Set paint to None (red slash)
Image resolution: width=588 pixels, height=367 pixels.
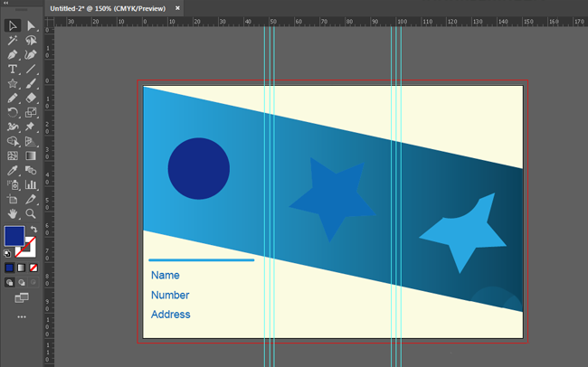tap(34, 268)
